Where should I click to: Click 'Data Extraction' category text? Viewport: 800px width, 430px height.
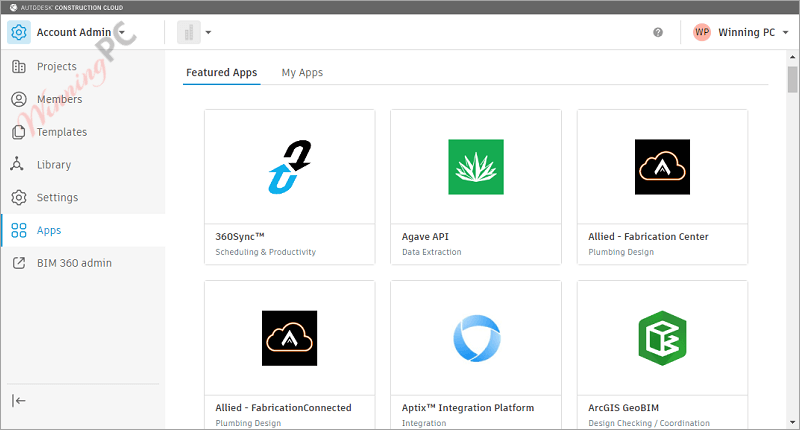pyautogui.click(x=432, y=252)
